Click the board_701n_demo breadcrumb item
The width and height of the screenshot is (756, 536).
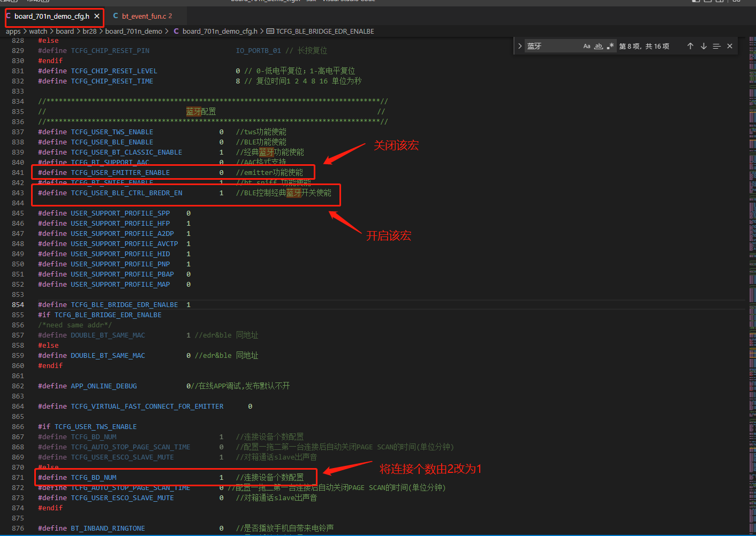coord(133,31)
